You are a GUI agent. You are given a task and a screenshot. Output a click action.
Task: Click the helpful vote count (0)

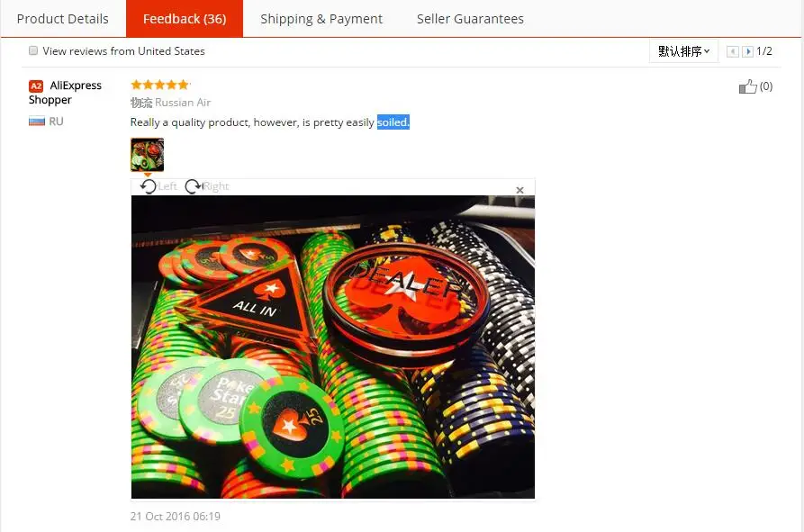[x=766, y=86]
